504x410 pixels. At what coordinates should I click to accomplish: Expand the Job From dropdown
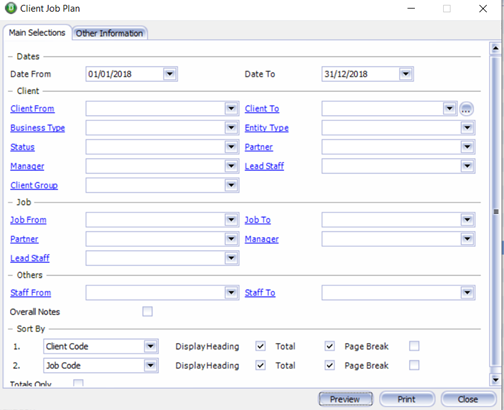pos(231,220)
